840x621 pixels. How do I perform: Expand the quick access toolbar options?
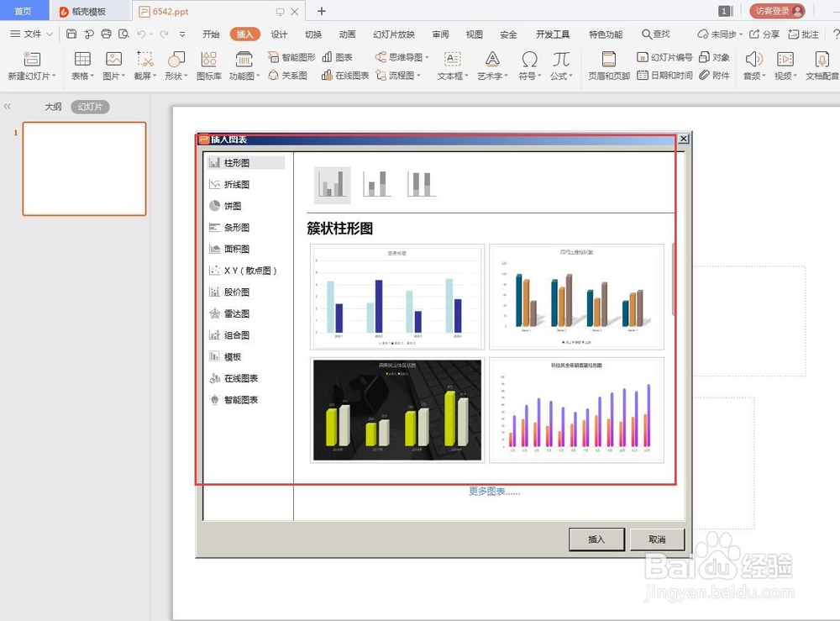pos(182,34)
